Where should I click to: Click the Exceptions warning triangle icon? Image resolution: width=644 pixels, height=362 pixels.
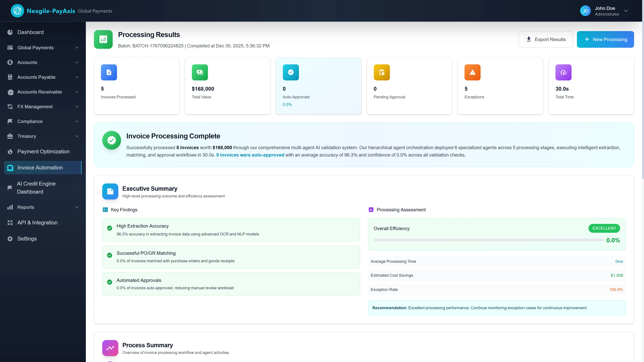(472, 72)
